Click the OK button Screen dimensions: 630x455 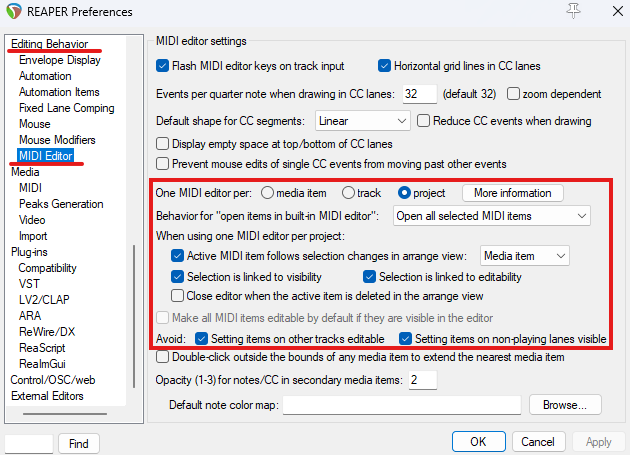478,442
